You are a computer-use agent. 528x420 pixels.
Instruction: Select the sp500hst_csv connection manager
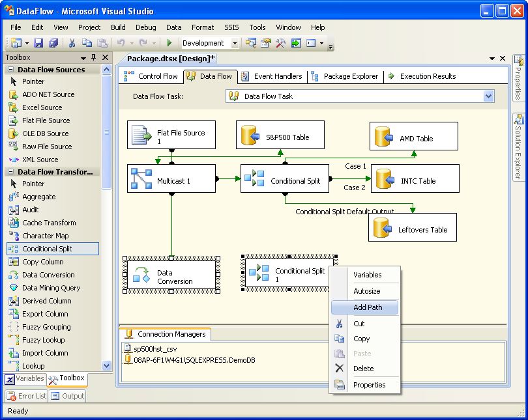tap(151, 349)
